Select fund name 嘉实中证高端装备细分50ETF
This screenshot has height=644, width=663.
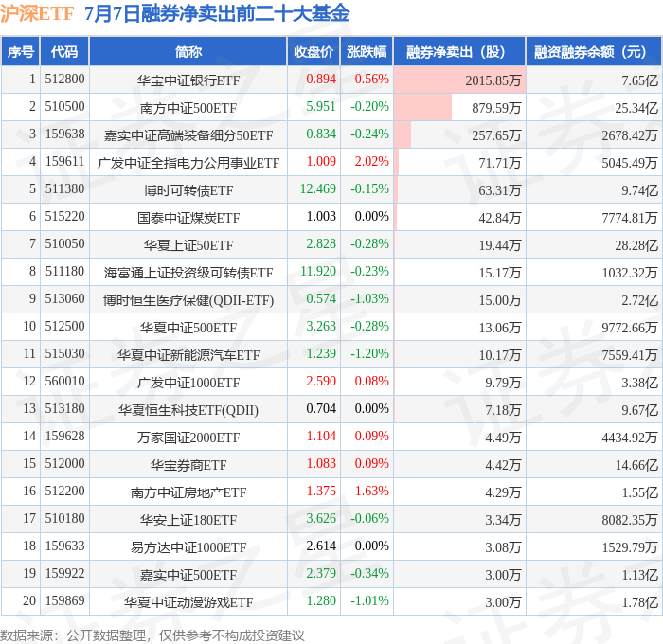(x=188, y=135)
